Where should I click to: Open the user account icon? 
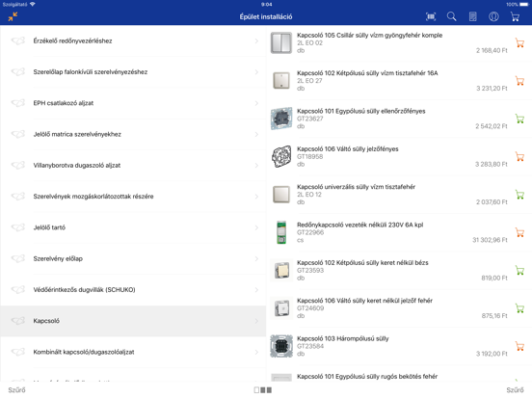click(x=493, y=16)
